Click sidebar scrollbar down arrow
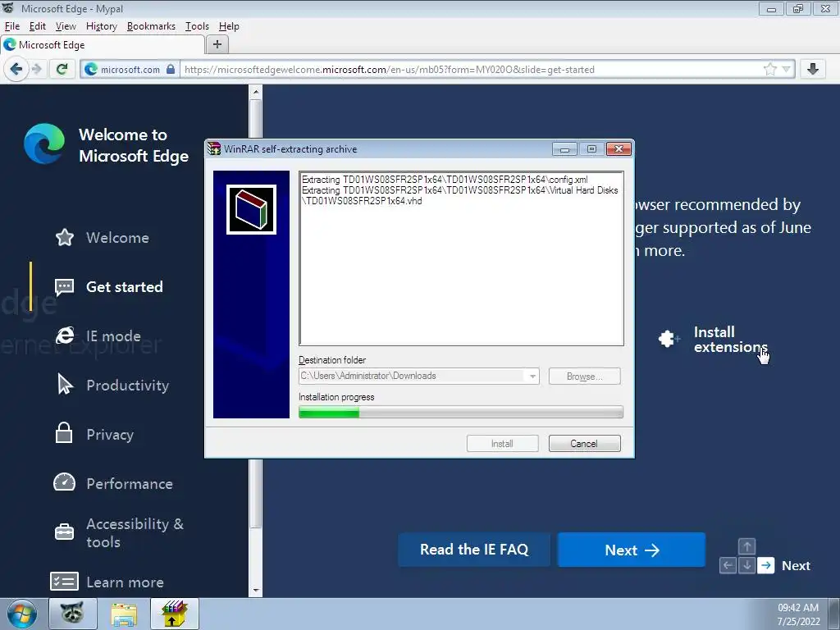This screenshot has height=630, width=840. coord(256,591)
